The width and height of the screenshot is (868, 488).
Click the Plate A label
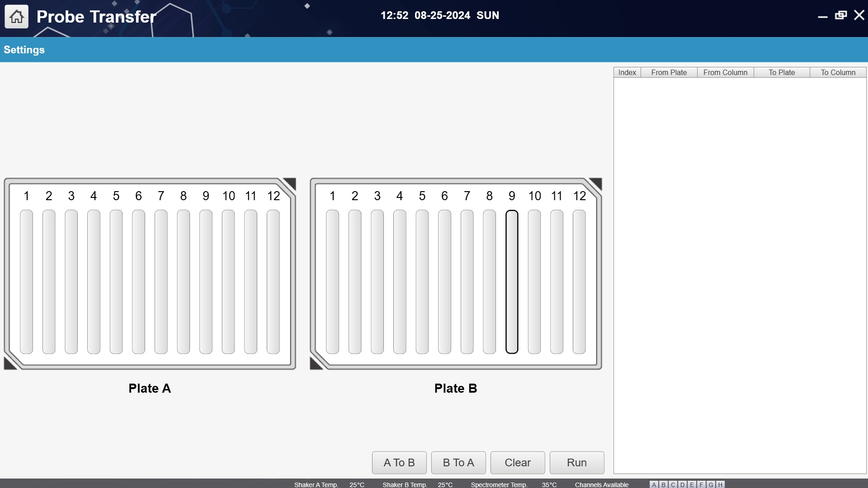[x=150, y=388]
